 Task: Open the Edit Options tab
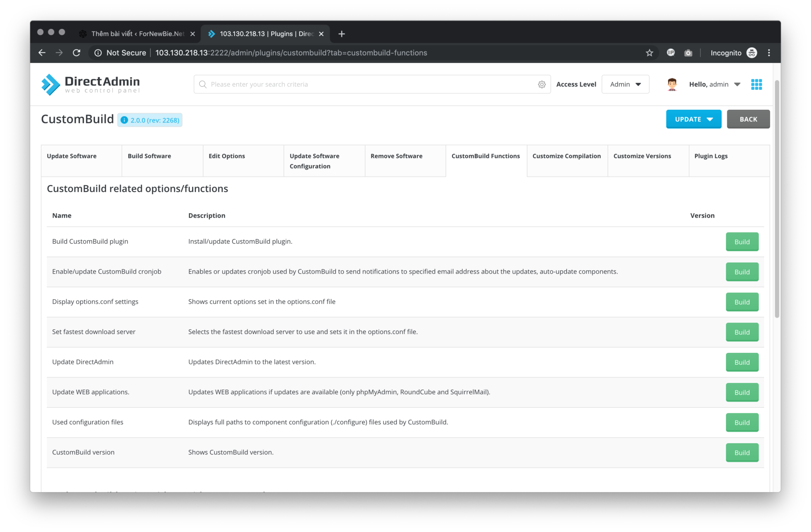coord(243,161)
